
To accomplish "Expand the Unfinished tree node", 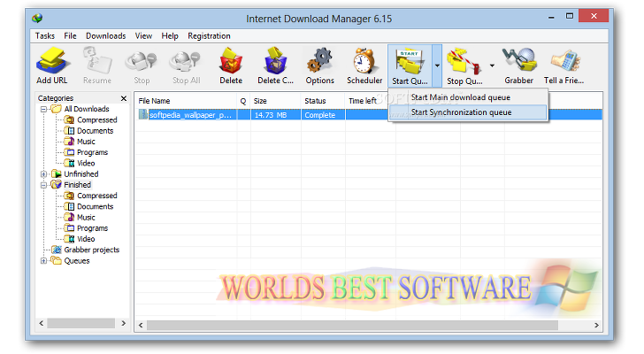I will pos(43,174).
